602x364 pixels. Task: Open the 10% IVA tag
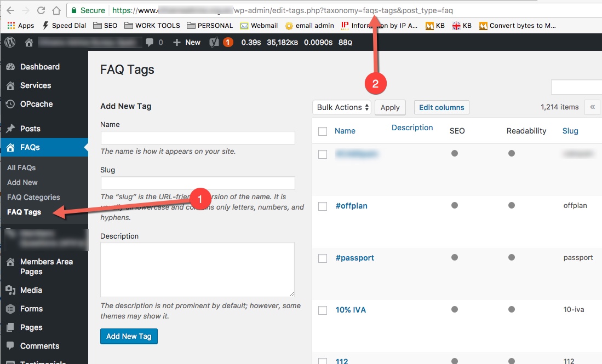point(351,310)
